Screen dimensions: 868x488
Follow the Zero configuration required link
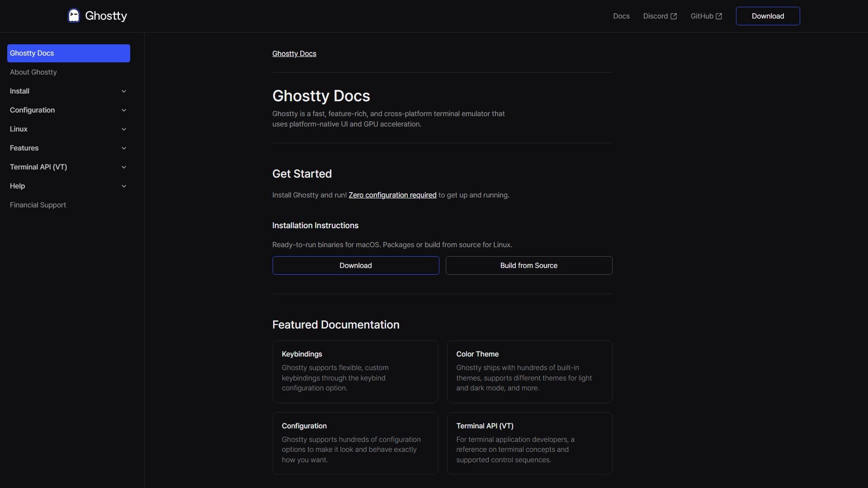point(392,195)
